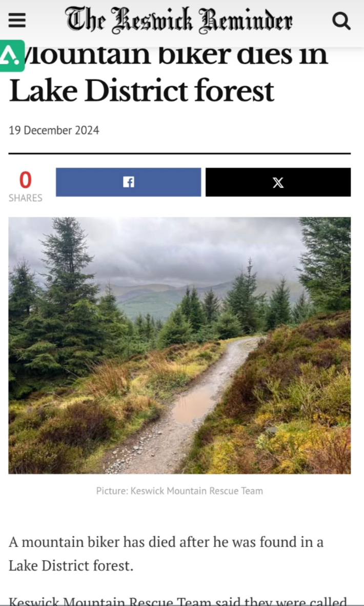Viewport: 364px width, 606px height.
Task: Open the hamburger navigation menu
Action: (17, 20)
